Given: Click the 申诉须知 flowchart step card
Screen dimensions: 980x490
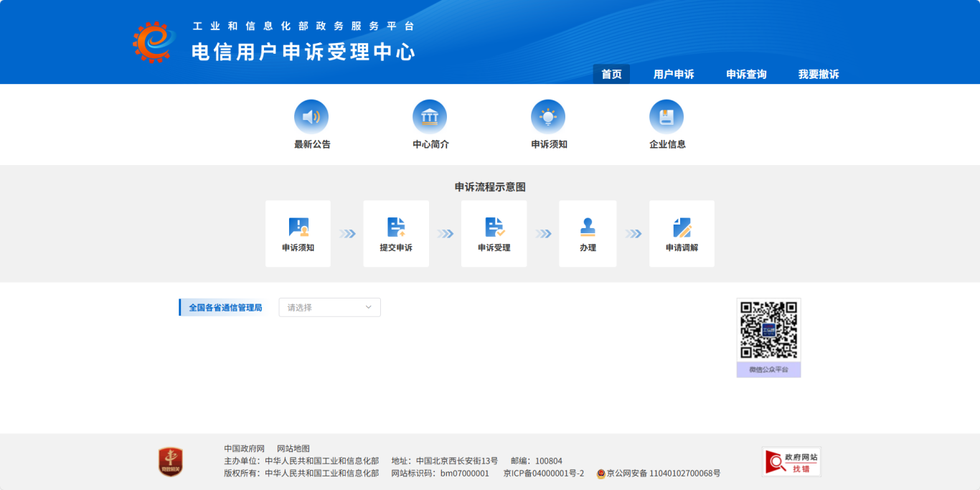Looking at the screenshot, I should [x=298, y=234].
